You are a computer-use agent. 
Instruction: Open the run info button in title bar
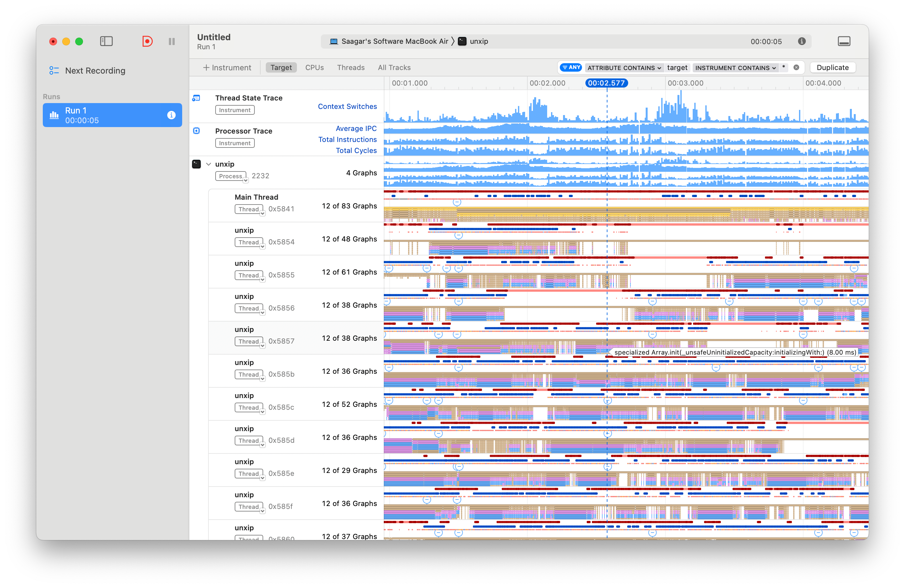tap(802, 41)
